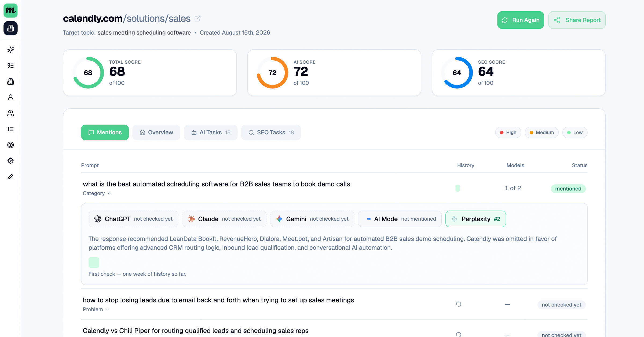Click the green history bar in the B2B prompt row

[458, 188]
